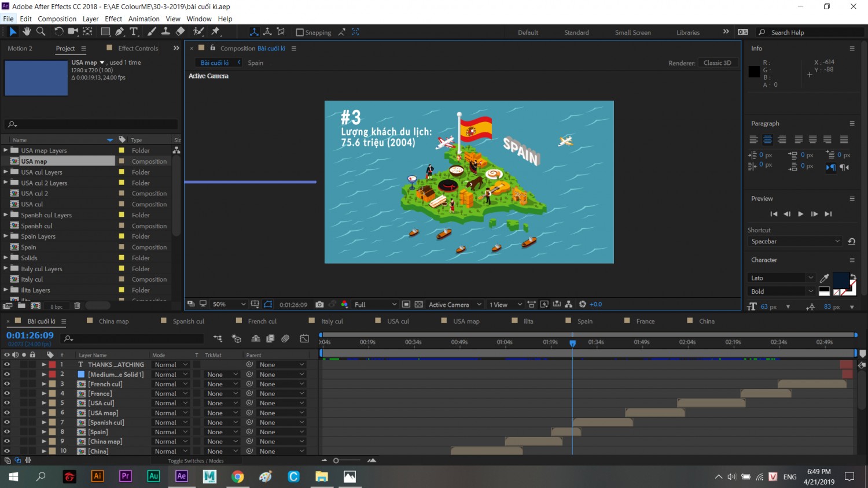
Task: Toggle visibility of [USA map] layer
Action: pyautogui.click(x=7, y=413)
